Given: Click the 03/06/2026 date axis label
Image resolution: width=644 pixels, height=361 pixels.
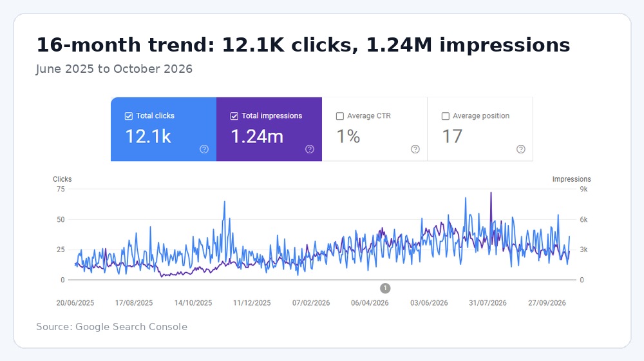Looking at the screenshot, I should pyautogui.click(x=429, y=303).
